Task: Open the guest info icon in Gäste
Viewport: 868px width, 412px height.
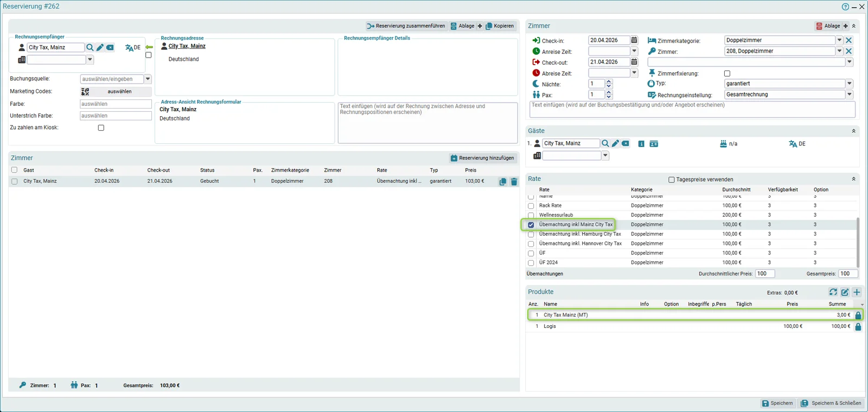Action: click(641, 144)
